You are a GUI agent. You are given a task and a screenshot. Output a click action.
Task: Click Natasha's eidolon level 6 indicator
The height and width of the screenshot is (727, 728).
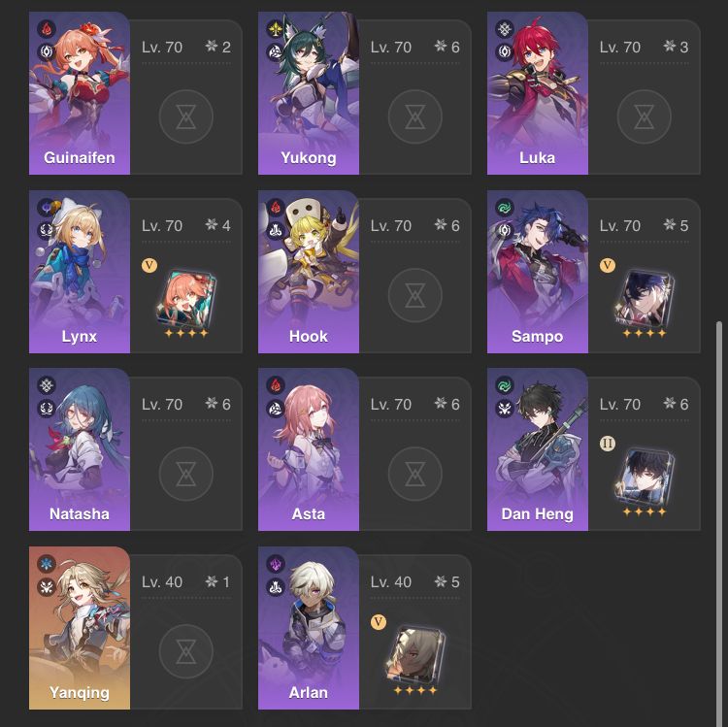pos(218,404)
